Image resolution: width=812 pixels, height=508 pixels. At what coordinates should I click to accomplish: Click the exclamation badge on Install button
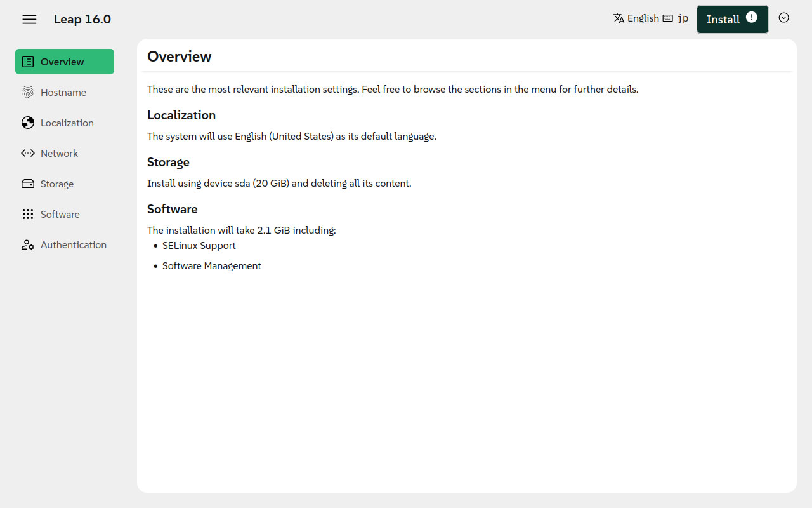pyautogui.click(x=752, y=17)
